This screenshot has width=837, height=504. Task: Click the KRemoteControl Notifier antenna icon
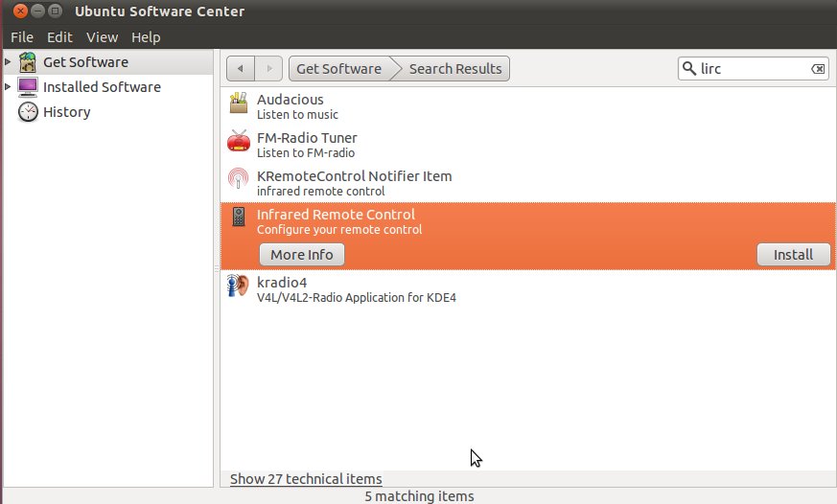click(238, 178)
